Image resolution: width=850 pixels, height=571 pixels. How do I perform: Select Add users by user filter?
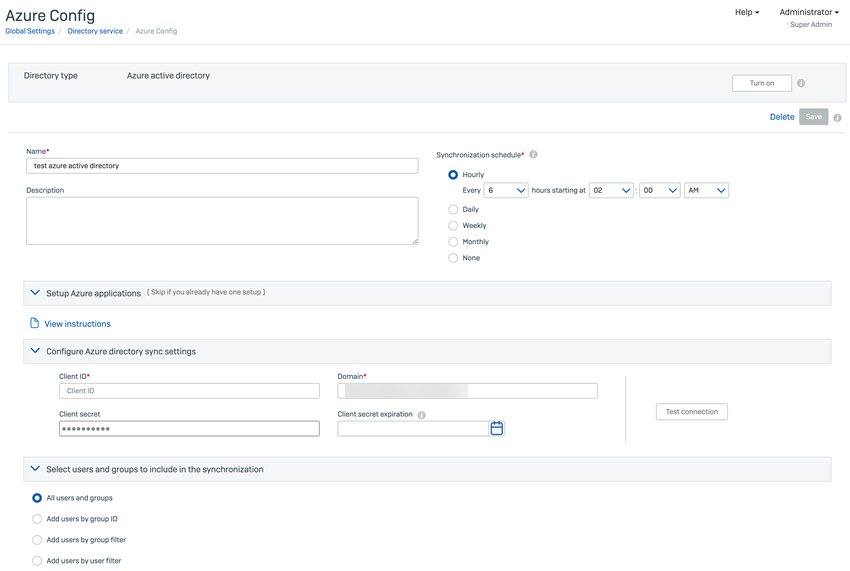(37, 561)
